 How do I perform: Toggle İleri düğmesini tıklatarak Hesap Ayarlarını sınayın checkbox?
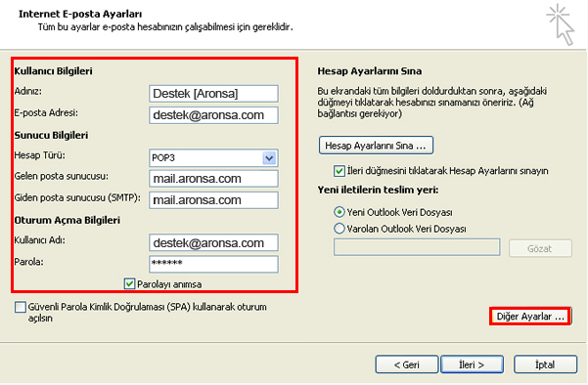coord(339,171)
